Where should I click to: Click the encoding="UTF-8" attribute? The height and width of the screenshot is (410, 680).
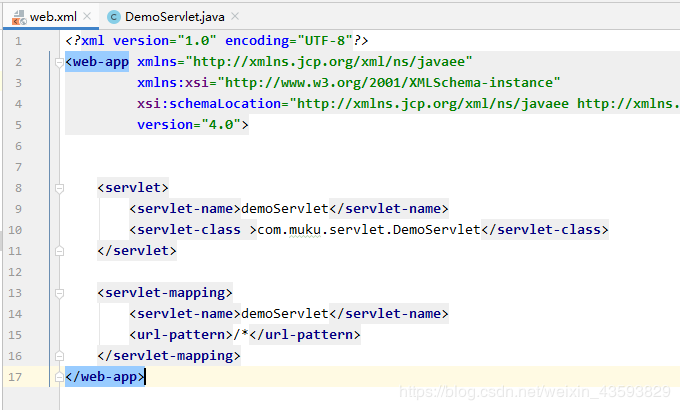point(289,41)
